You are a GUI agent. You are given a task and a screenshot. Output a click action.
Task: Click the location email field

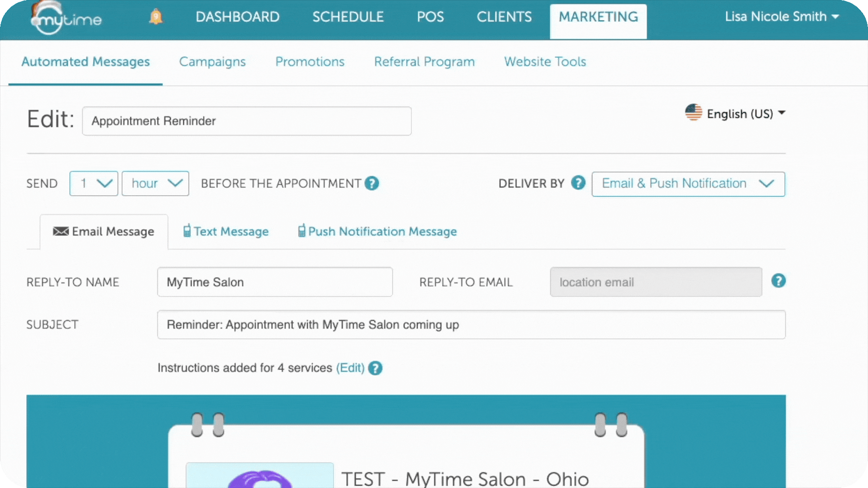[656, 282]
